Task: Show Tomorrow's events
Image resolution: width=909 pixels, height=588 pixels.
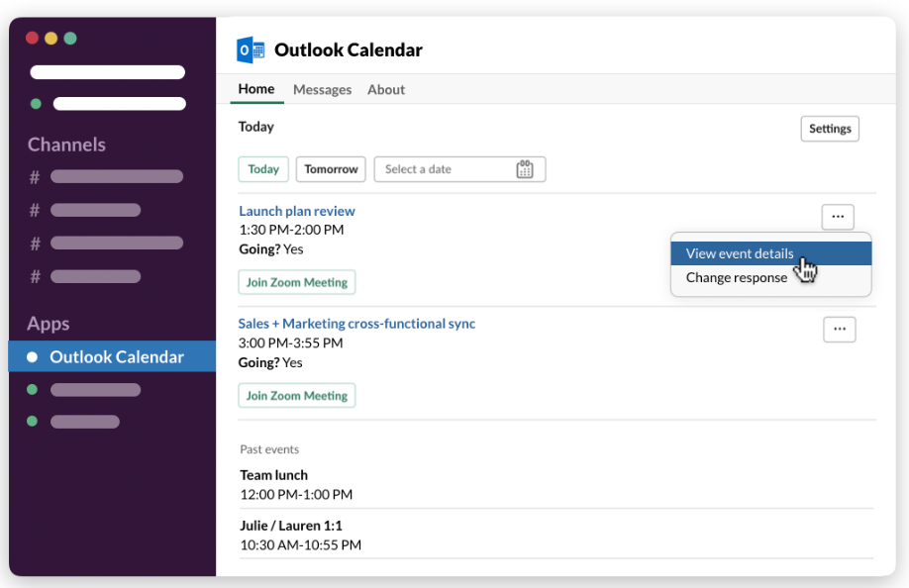Action: pyautogui.click(x=331, y=169)
